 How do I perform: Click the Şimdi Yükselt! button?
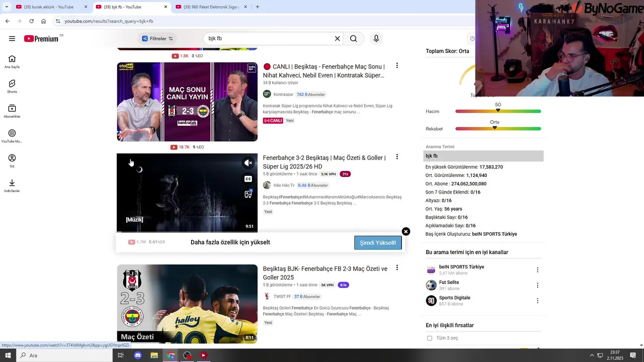(x=378, y=243)
